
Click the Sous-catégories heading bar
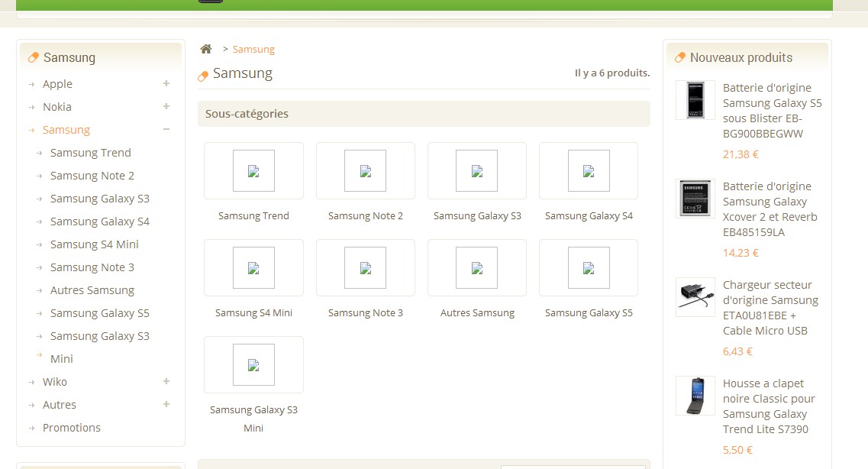click(424, 114)
